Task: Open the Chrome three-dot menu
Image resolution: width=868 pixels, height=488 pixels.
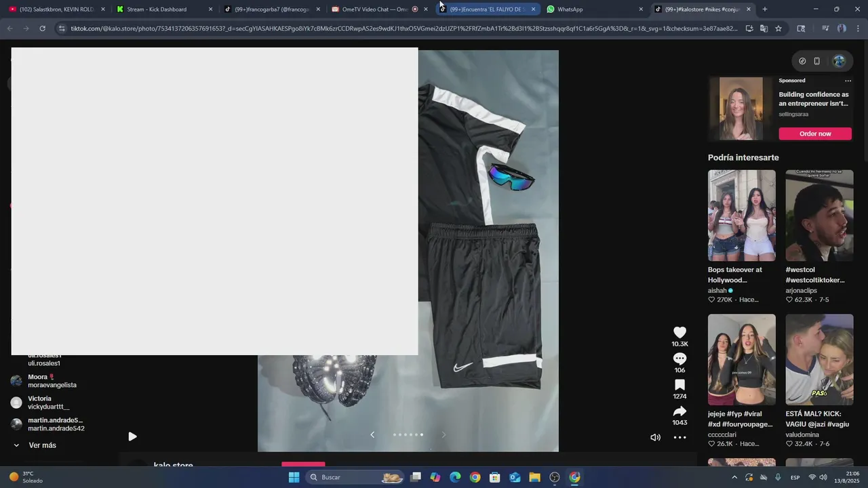Action: point(858,28)
